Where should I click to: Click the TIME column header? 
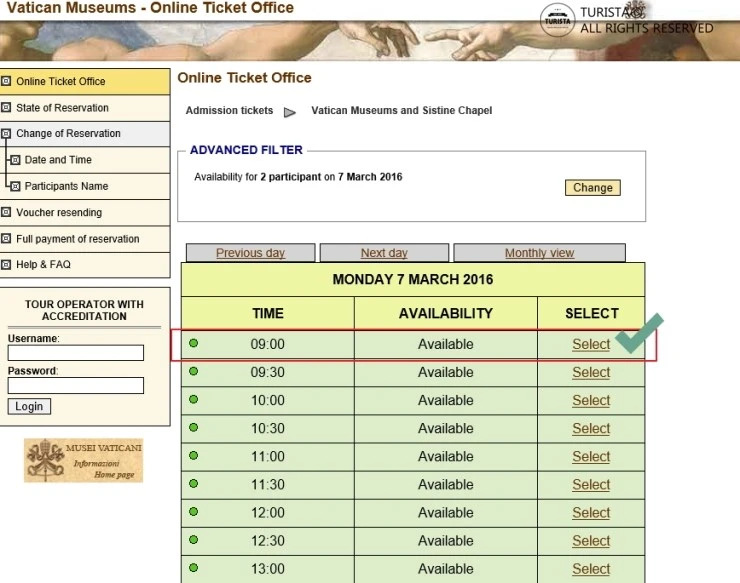pyautogui.click(x=268, y=313)
